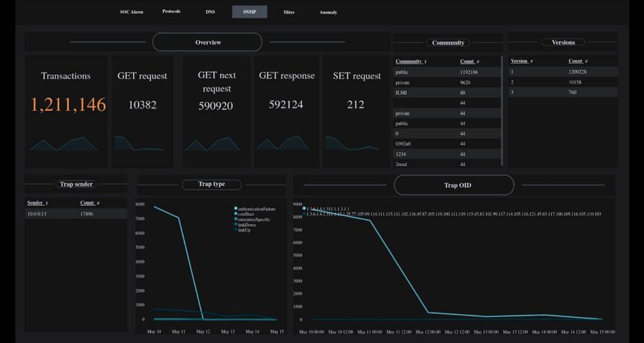Toggle enterpriseSpecific legend marker in Trap type

click(x=236, y=219)
